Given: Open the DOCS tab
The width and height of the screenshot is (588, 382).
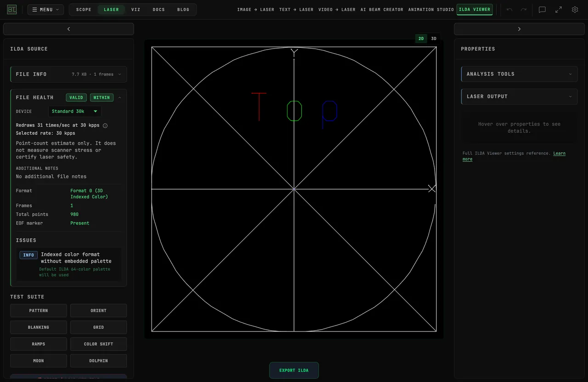Looking at the screenshot, I should click(x=159, y=10).
